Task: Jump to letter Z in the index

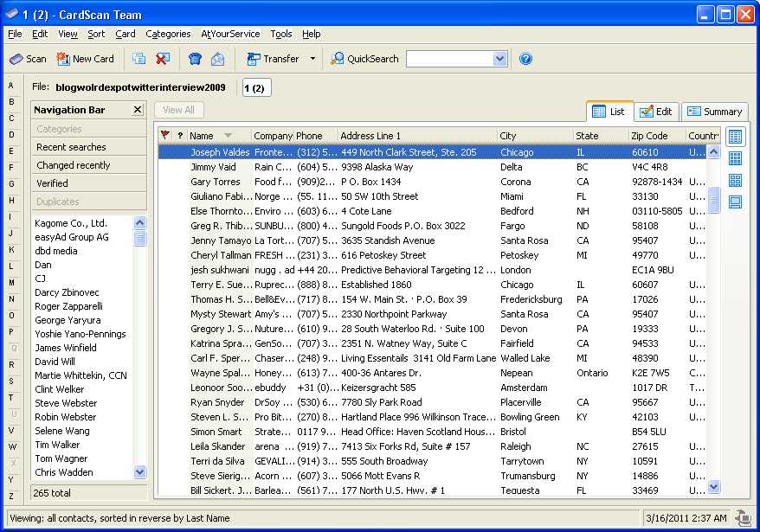Action: (x=11, y=497)
